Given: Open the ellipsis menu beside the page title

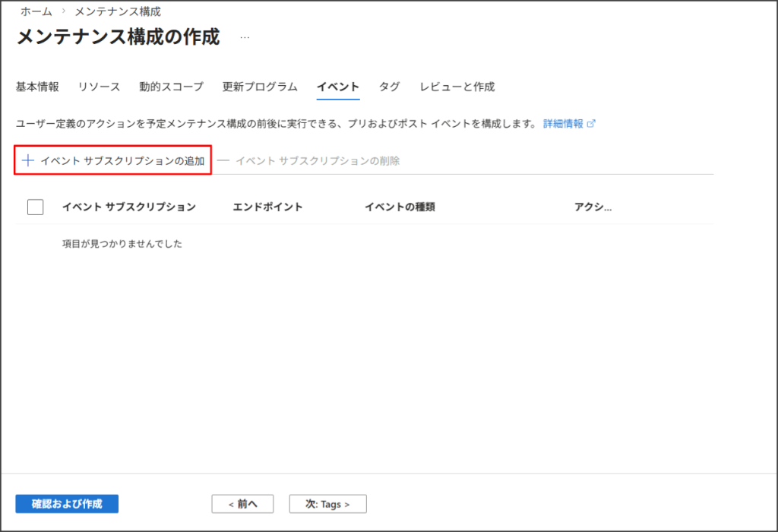Looking at the screenshot, I should pos(245,37).
